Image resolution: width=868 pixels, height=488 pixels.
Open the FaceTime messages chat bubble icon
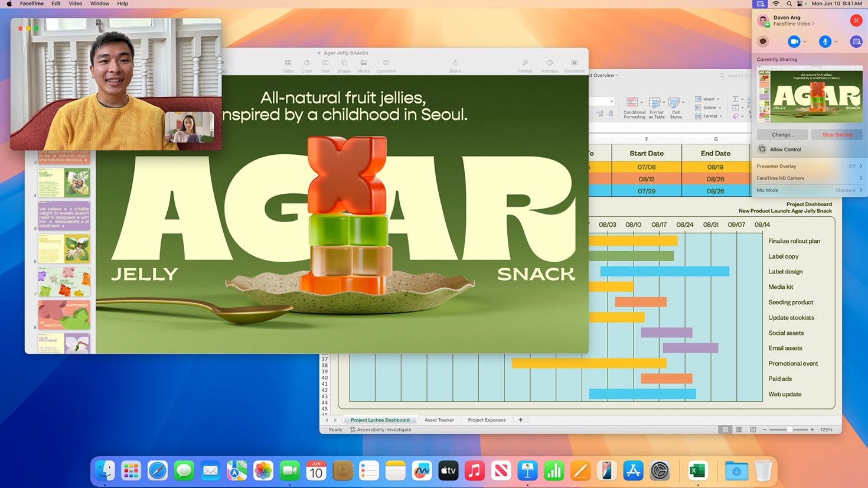pyautogui.click(x=763, y=42)
